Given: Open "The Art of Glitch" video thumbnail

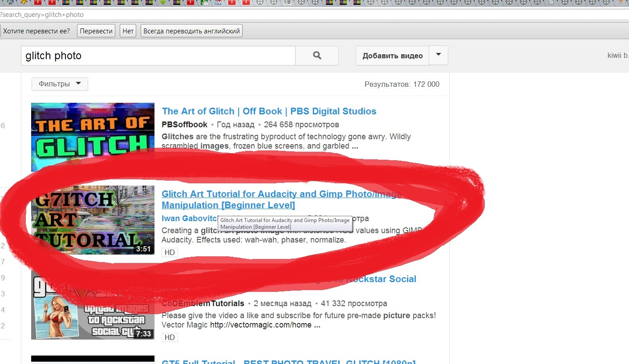Looking at the screenshot, I should click(x=93, y=137).
